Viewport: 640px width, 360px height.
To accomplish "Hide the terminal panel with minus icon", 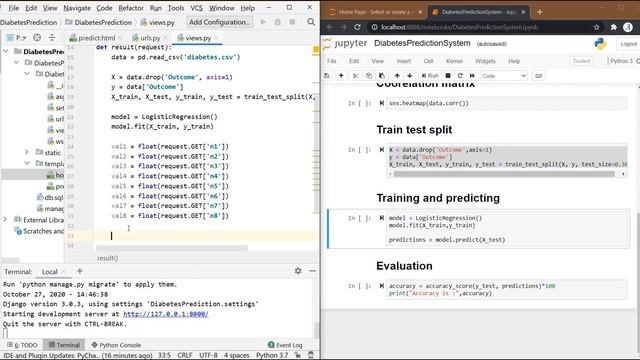I will tap(312, 271).
